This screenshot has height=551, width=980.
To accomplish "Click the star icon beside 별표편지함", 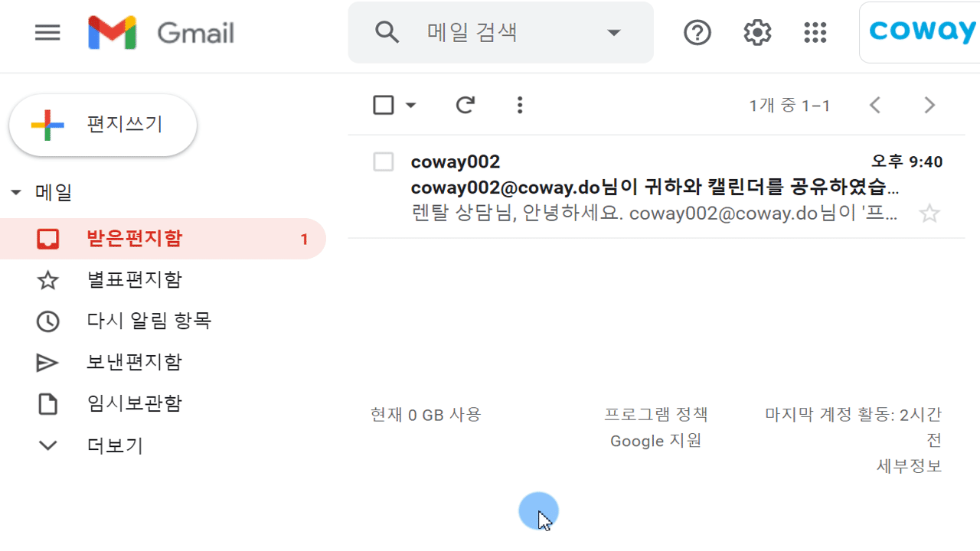I will click(x=47, y=280).
